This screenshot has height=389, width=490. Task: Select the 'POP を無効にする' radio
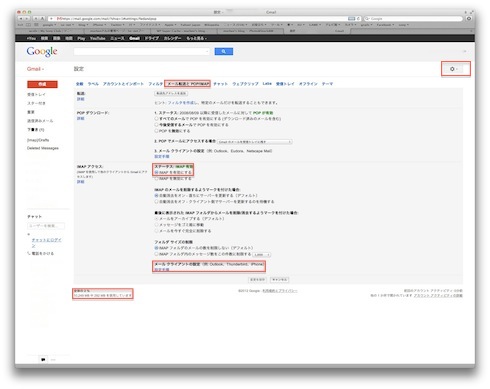point(156,131)
